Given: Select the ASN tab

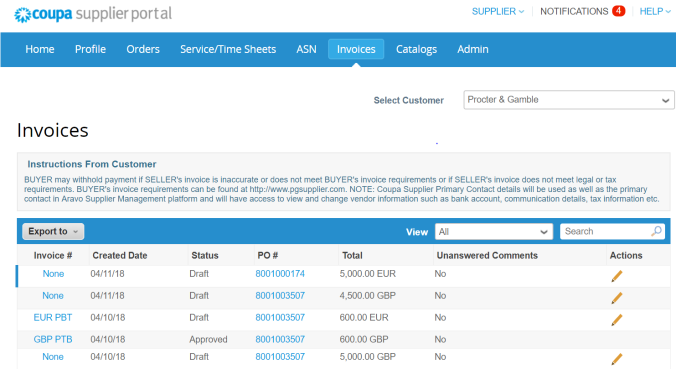Looking at the screenshot, I should coord(307,49).
